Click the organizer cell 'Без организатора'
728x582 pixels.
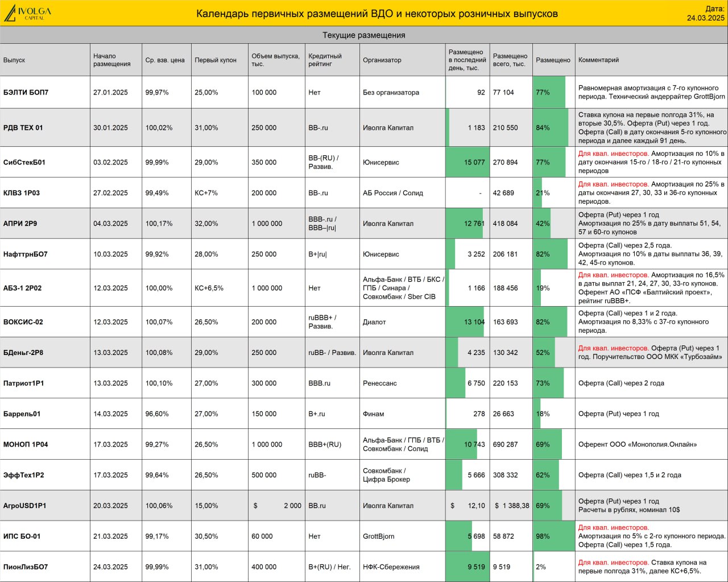pos(391,92)
